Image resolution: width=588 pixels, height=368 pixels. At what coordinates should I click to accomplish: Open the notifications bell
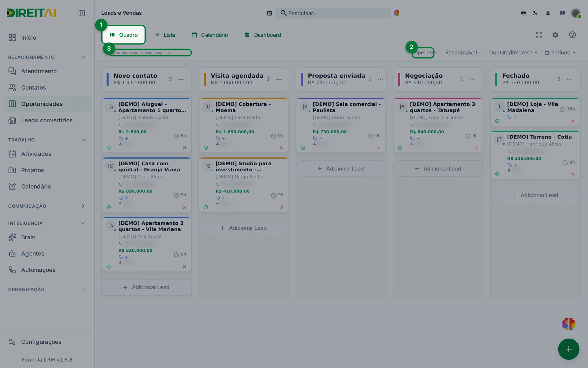(548, 13)
